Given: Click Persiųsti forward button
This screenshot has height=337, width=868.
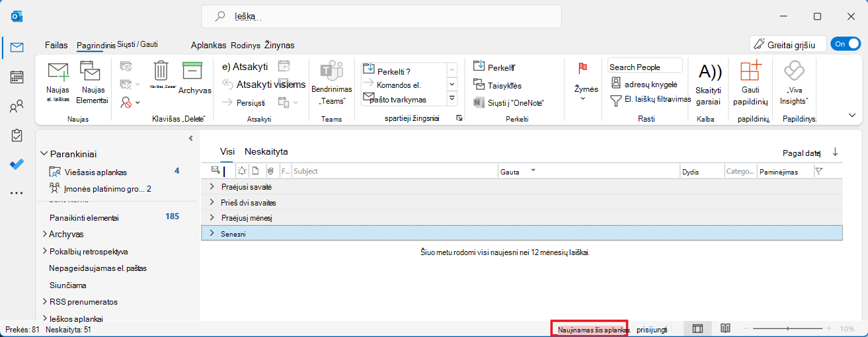Looking at the screenshot, I should tap(243, 102).
